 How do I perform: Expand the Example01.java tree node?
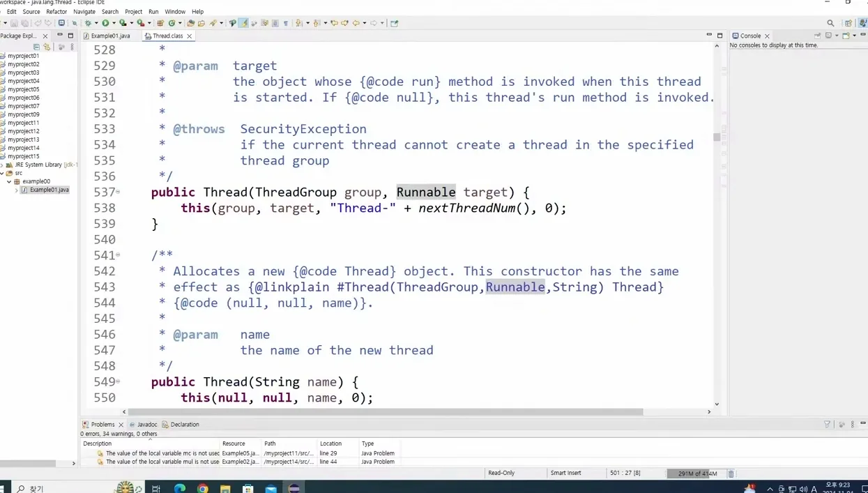(17, 190)
